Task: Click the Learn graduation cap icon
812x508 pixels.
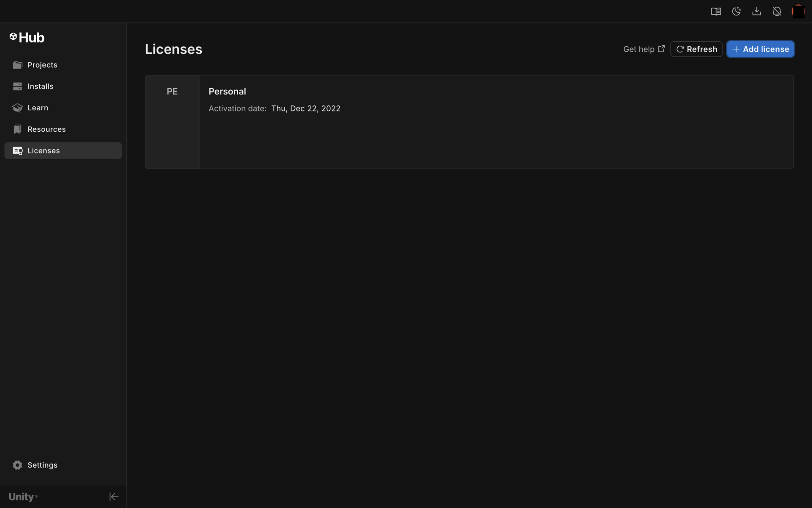Action: 17,108
